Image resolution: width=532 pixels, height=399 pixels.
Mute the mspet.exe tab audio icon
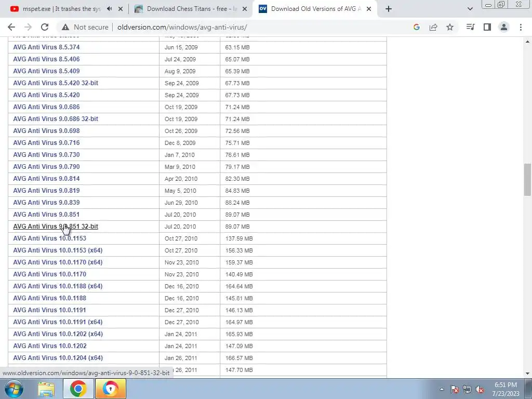tap(109, 9)
